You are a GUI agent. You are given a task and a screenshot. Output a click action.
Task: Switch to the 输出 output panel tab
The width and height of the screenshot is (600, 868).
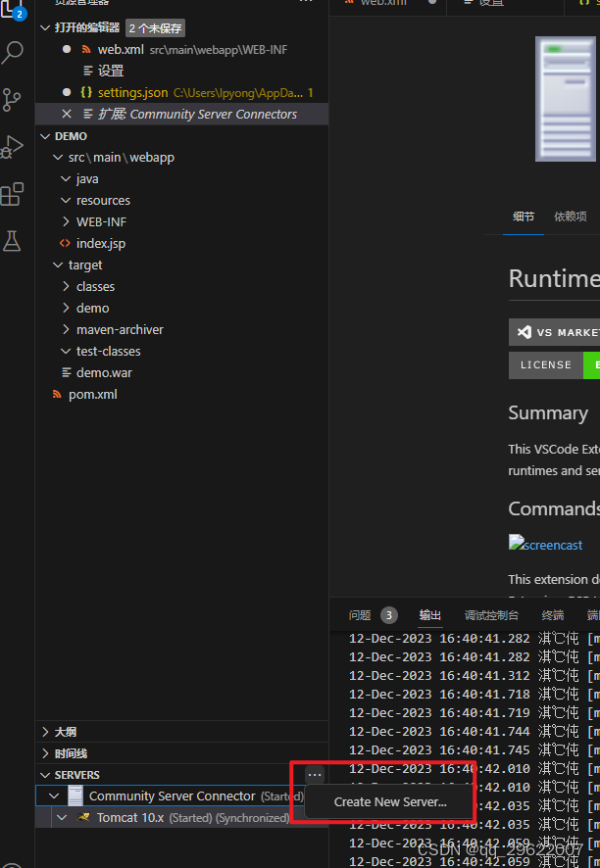pyautogui.click(x=430, y=615)
